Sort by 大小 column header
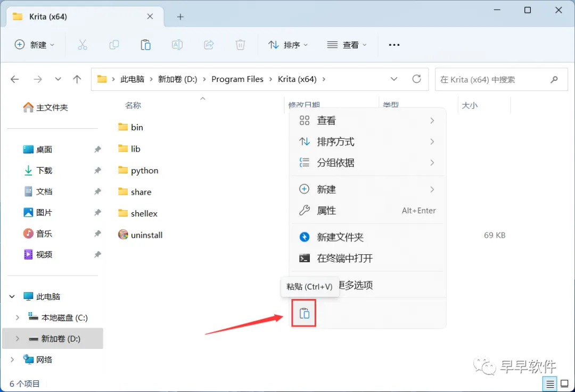The width and height of the screenshot is (575, 392). (x=470, y=105)
